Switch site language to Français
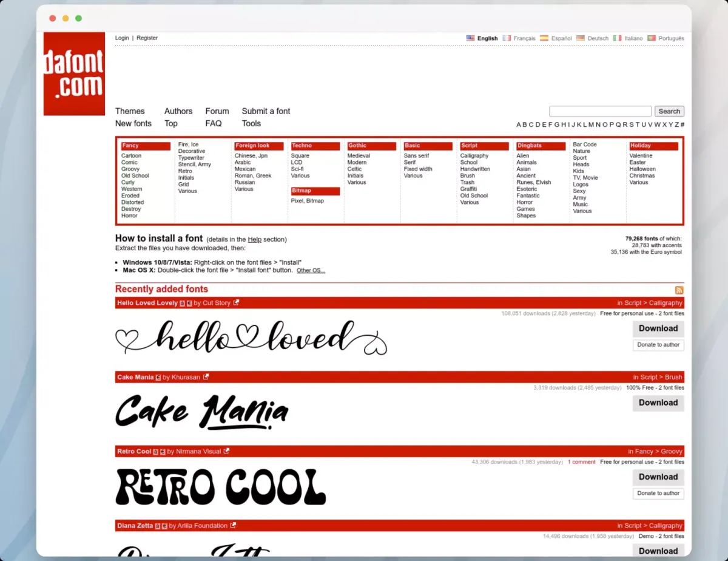The height and width of the screenshot is (561, 728). click(525, 38)
